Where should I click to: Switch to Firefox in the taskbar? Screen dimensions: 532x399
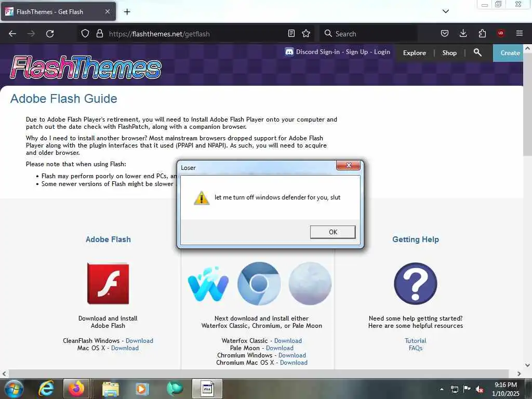pyautogui.click(x=76, y=389)
